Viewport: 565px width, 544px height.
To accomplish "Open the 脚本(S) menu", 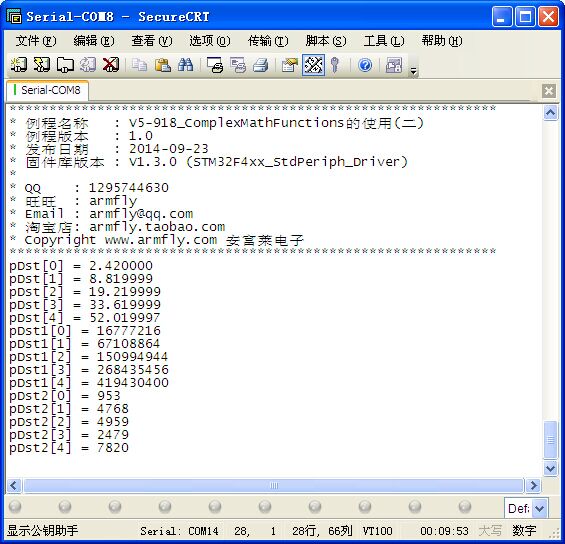I will 326,41.
